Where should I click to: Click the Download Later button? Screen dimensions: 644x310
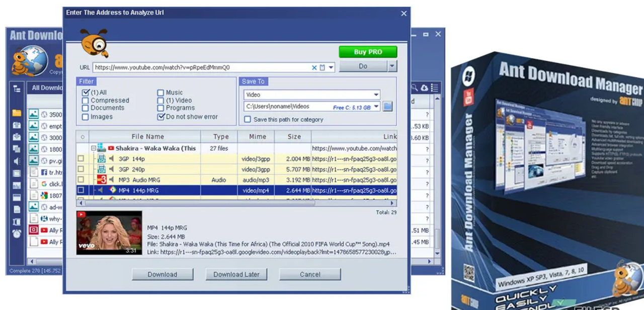tap(236, 274)
